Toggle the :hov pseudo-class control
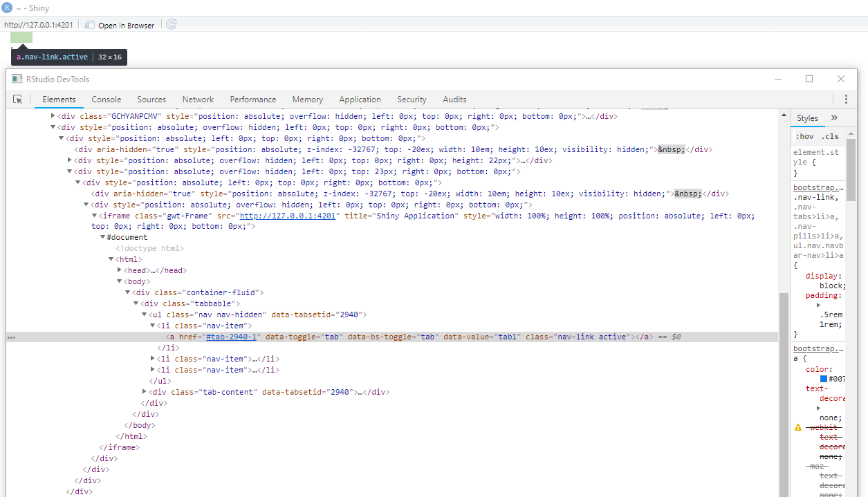 804,135
